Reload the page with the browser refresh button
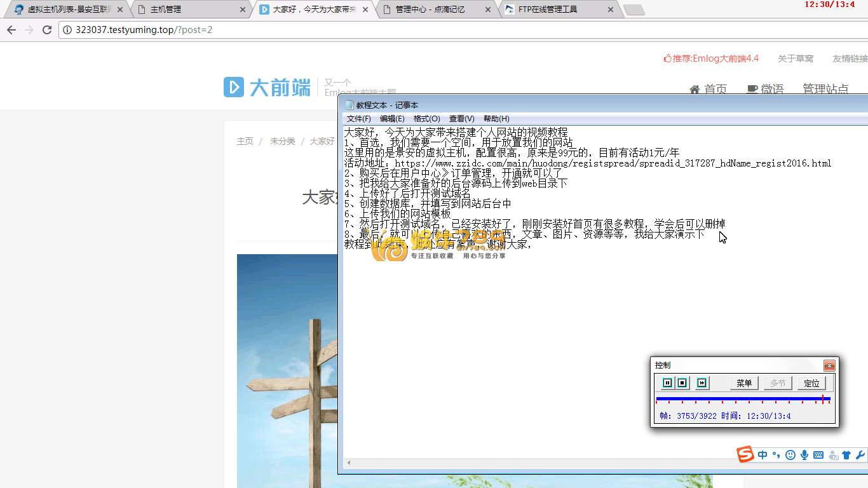The width and height of the screenshot is (868, 488). tap(46, 30)
